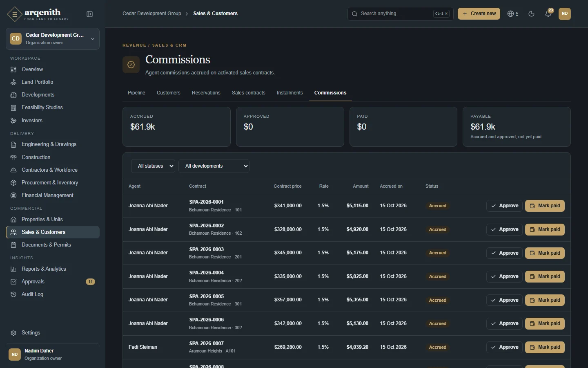Open Approvals with 11 pending
Image resolution: width=588 pixels, height=368 pixels.
tap(53, 282)
